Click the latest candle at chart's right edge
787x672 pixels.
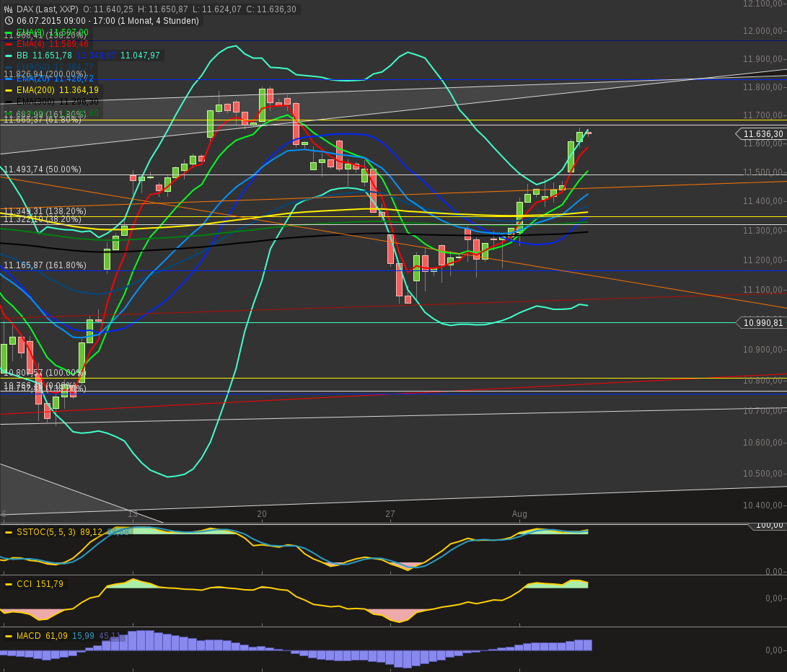(x=588, y=133)
